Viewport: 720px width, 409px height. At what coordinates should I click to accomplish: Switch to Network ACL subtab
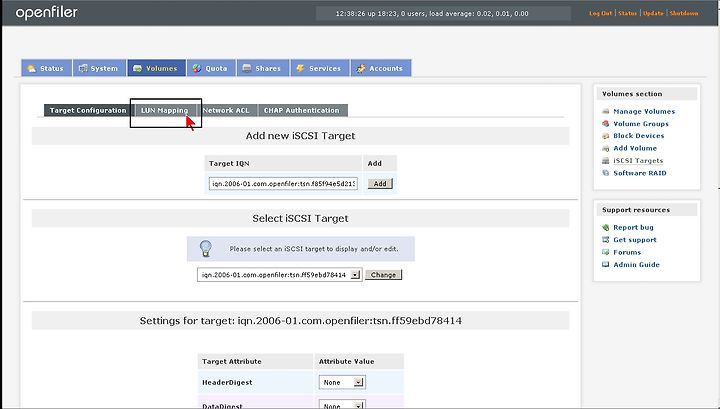(226, 110)
